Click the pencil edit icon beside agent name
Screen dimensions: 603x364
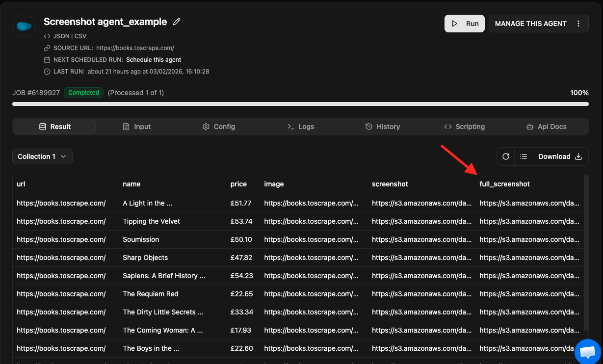[177, 22]
